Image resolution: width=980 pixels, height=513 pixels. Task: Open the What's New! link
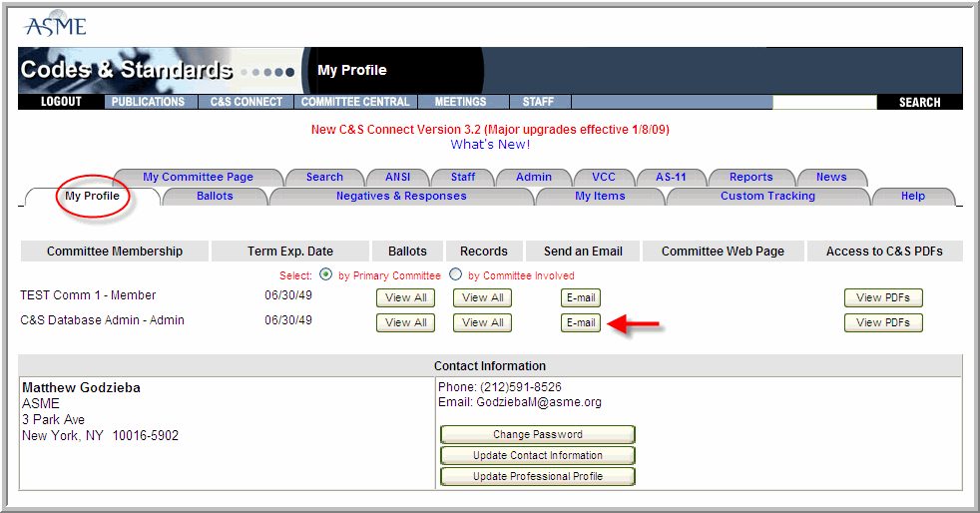[490, 145]
